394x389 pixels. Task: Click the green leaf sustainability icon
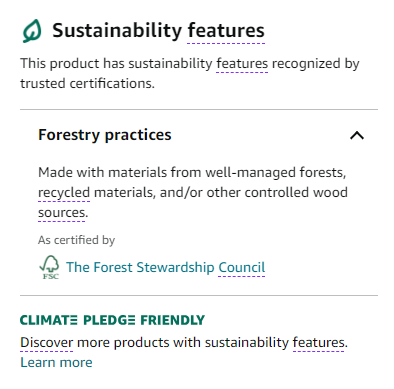pyautogui.click(x=32, y=31)
